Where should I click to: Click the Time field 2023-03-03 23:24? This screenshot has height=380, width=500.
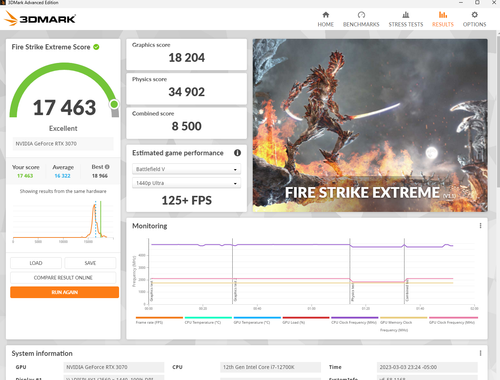point(427,367)
